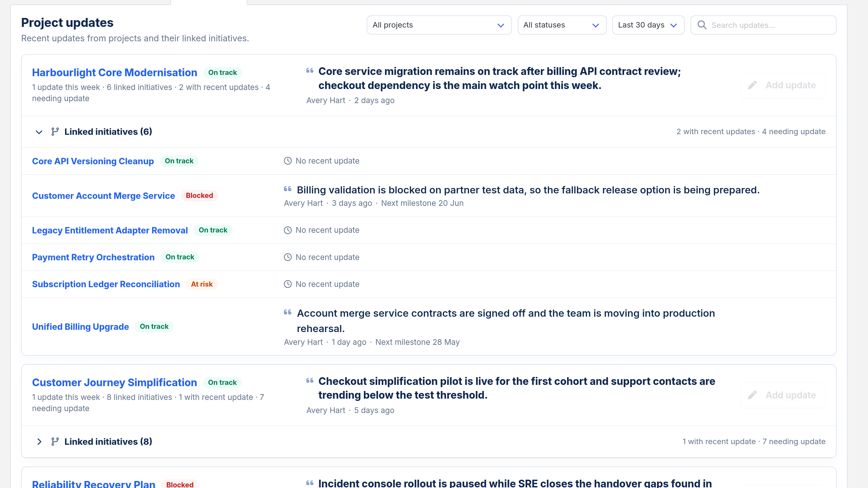Viewport: 868px width, 488px height.
Task: Open Customer Journey Simplification project link
Action: click(114, 382)
